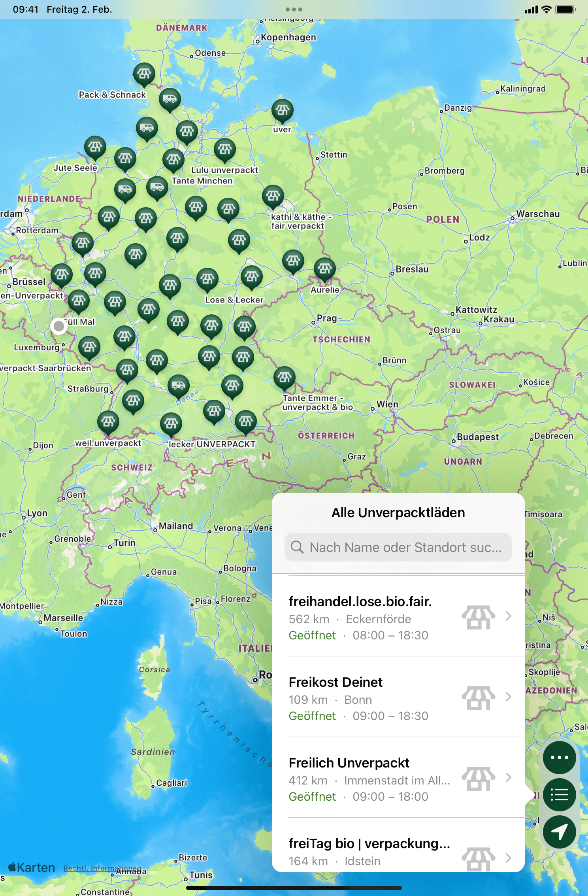Tap the locate me arrow button
The width and height of the screenshot is (588, 896).
559,832
